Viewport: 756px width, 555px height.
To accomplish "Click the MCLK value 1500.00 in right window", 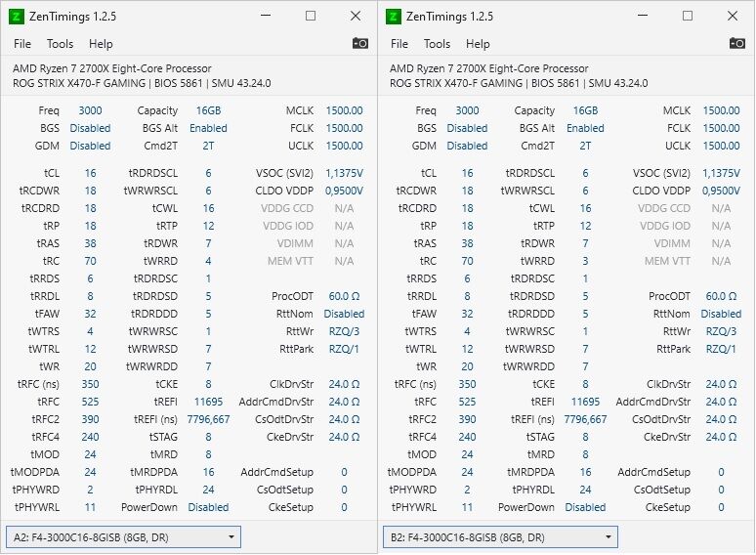I will point(721,110).
